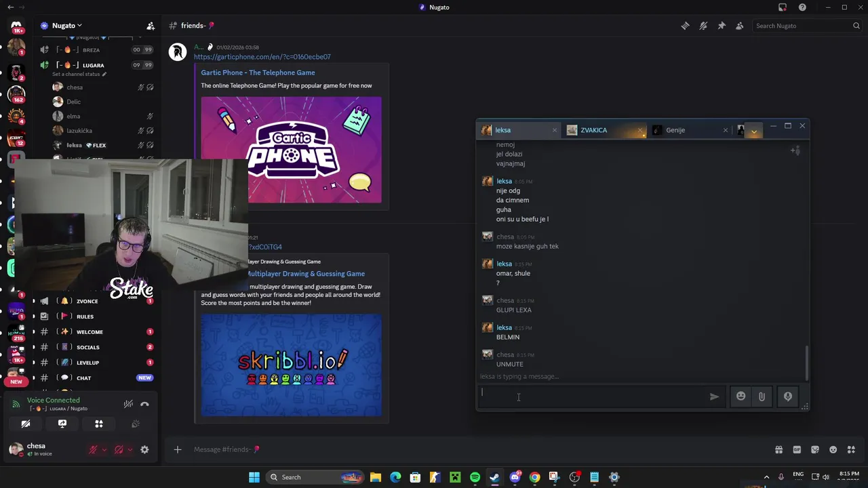Open Steam chat emoticon picker
The width and height of the screenshot is (868, 488).
tap(741, 396)
